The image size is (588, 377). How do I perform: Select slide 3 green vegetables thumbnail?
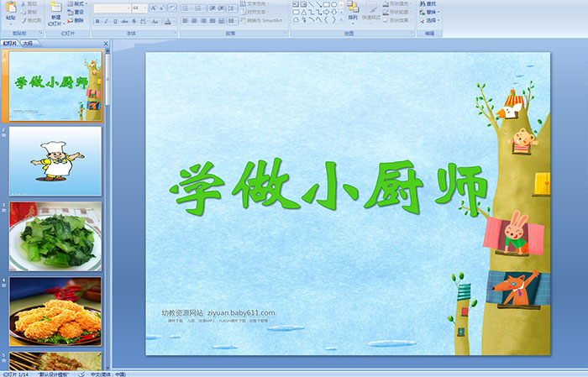tap(55, 237)
